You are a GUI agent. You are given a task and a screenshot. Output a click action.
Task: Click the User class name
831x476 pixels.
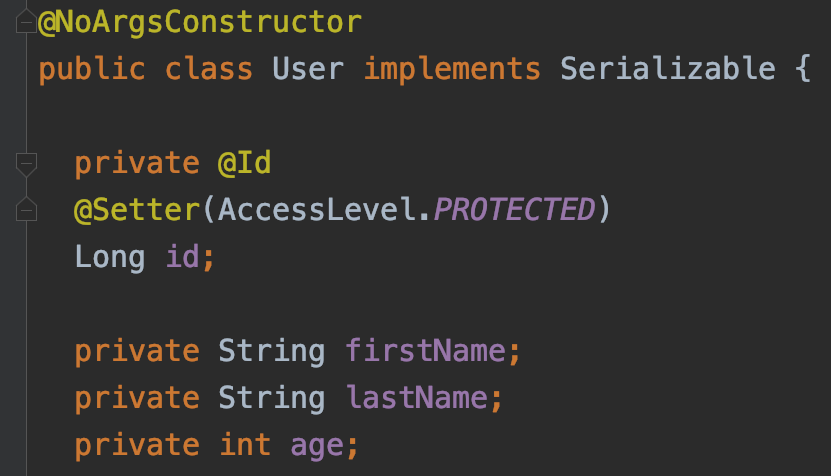308,69
